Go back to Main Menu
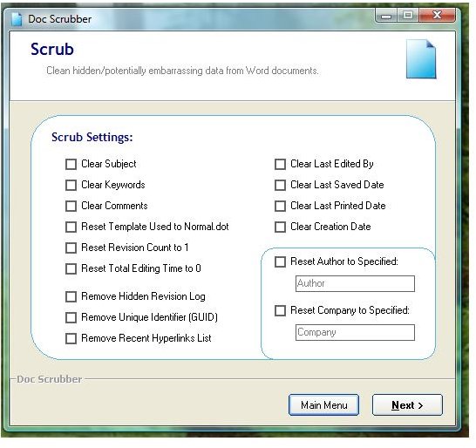The image size is (476, 448). click(324, 405)
